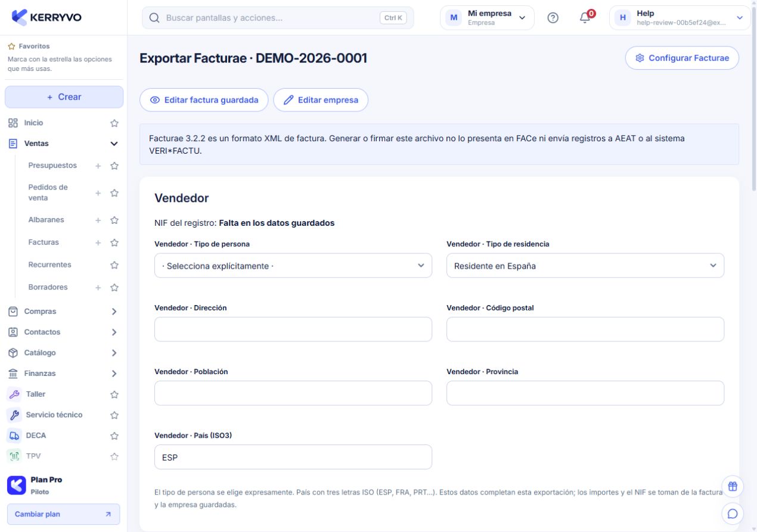Screen dimensions: 757x532
Task: Click the Vendedor Código postal field
Action: [x=585, y=329]
